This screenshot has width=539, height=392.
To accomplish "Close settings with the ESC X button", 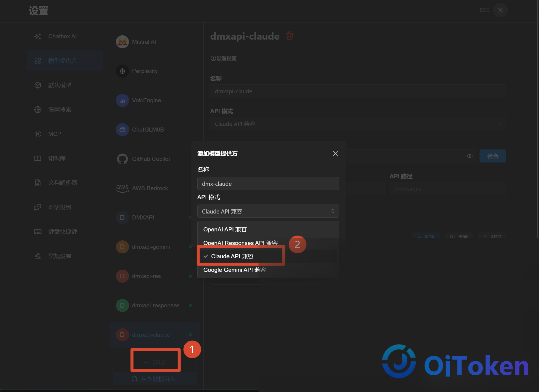I will point(500,10).
